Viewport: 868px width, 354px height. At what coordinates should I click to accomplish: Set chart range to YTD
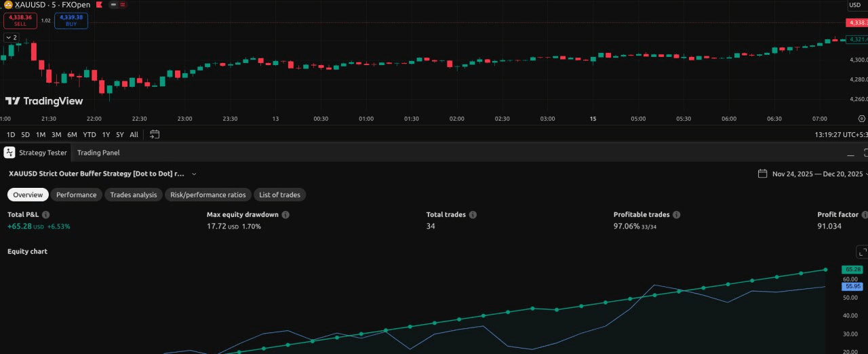point(90,134)
